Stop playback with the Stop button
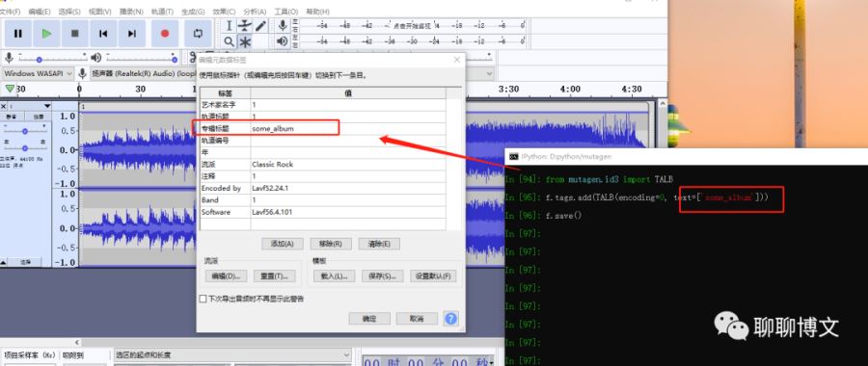Screen dimensions: 868x366 click(x=74, y=34)
